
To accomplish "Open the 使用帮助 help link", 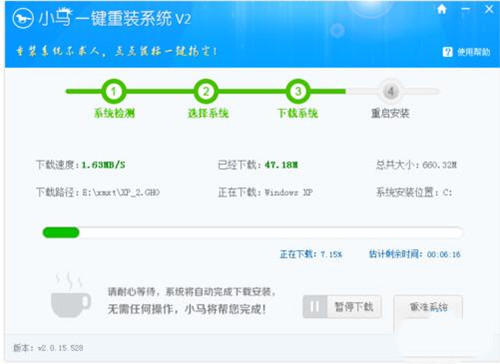I will pos(474,52).
